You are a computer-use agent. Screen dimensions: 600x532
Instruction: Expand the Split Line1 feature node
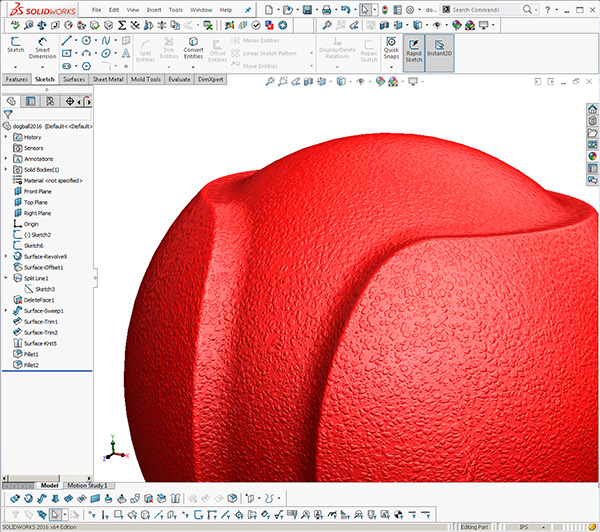coord(6,279)
